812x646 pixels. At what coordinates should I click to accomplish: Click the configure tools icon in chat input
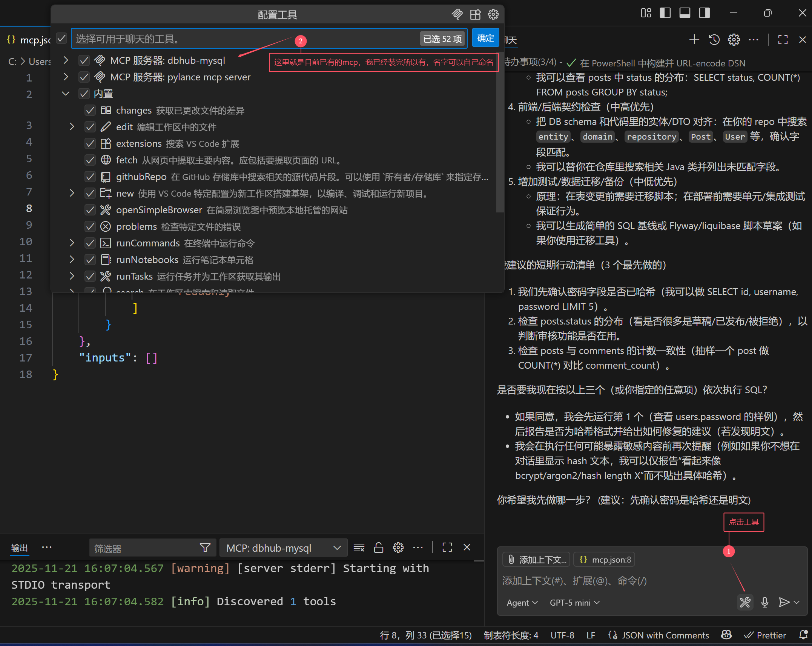click(745, 602)
